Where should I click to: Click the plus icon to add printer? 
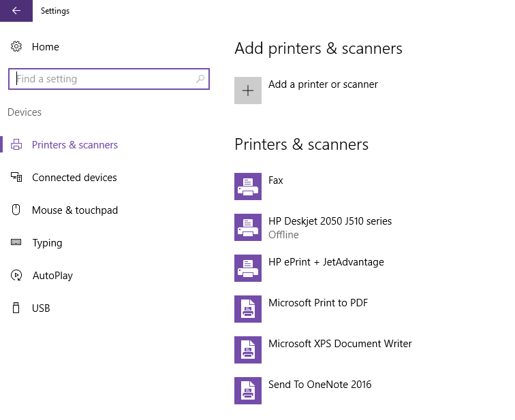pyautogui.click(x=248, y=91)
